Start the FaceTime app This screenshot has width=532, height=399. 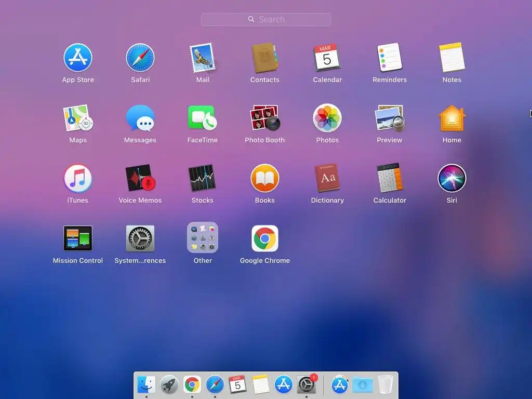[203, 118]
